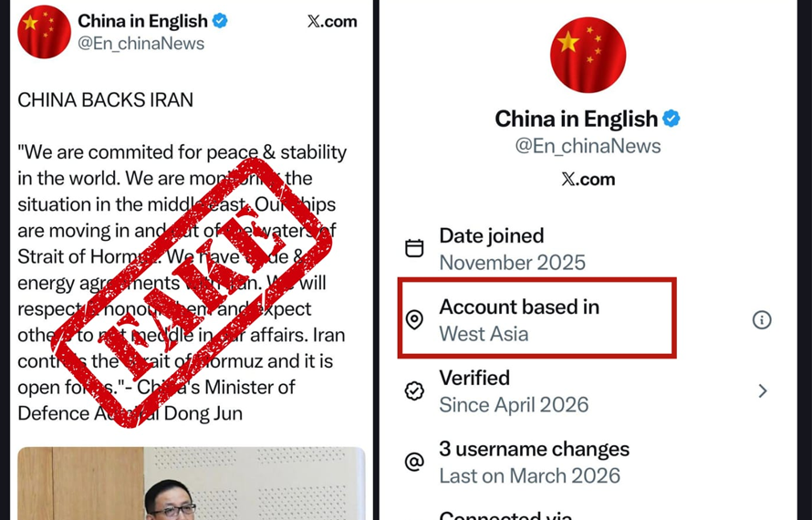Click X.com label in tweet header
812x520 pixels.
332,21
